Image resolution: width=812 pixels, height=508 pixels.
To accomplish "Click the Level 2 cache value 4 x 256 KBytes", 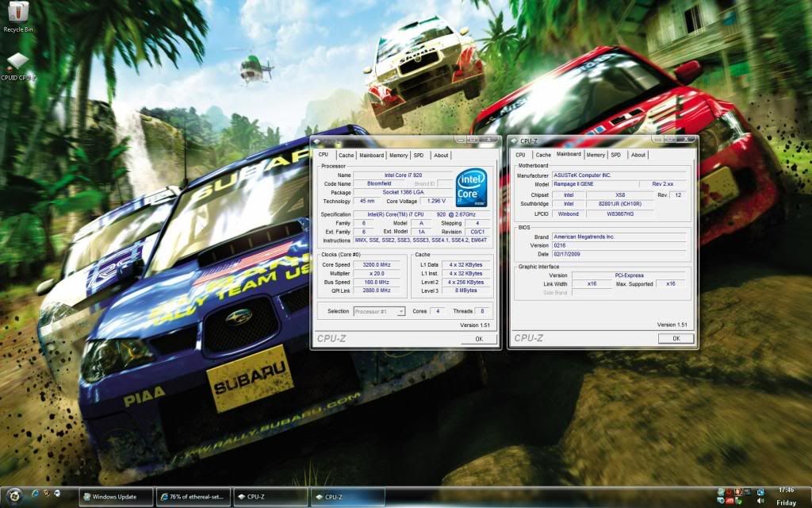I will pos(466,283).
